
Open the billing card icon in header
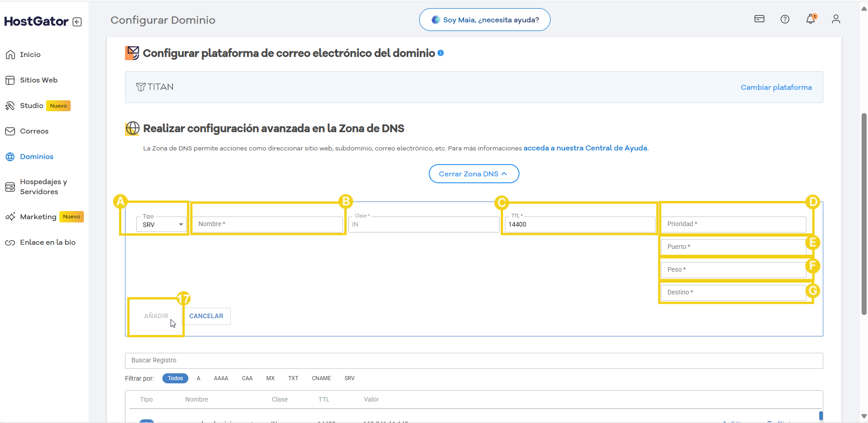(x=759, y=19)
